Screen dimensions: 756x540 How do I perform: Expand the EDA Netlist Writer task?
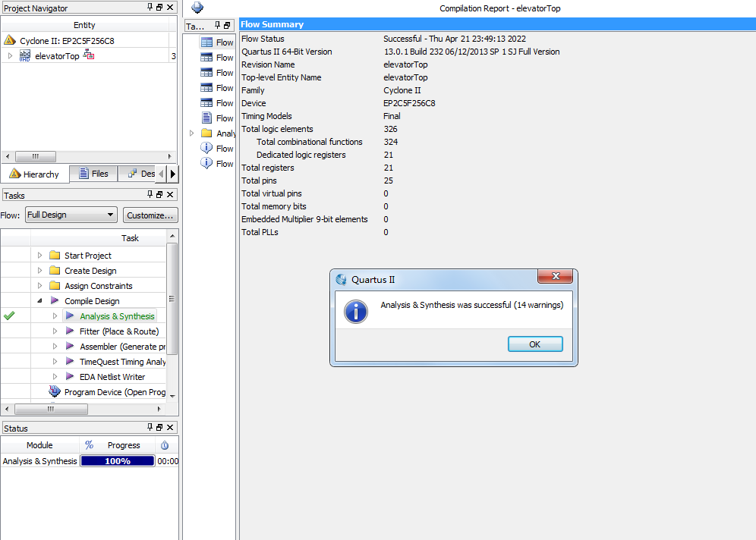click(55, 377)
